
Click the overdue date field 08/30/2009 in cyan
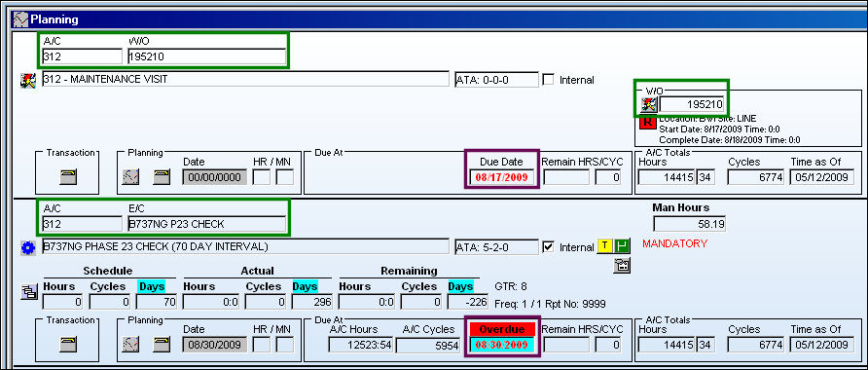click(x=502, y=345)
